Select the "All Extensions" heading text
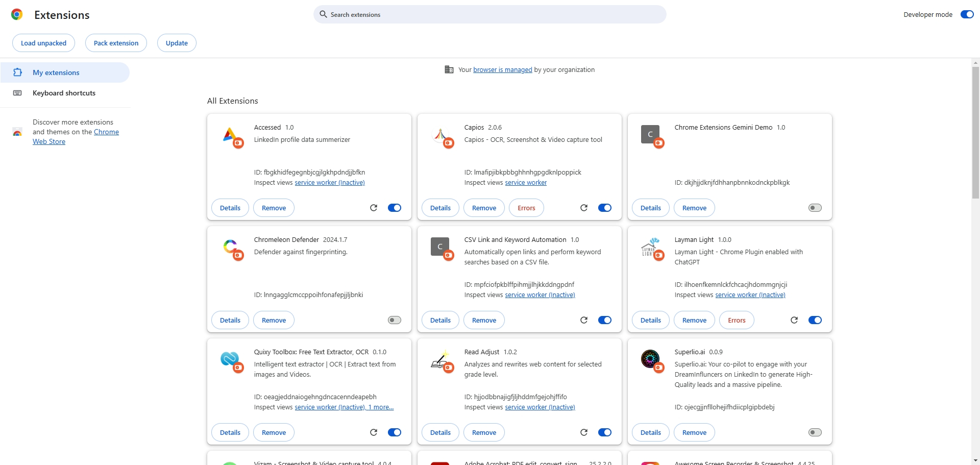 (x=233, y=101)
